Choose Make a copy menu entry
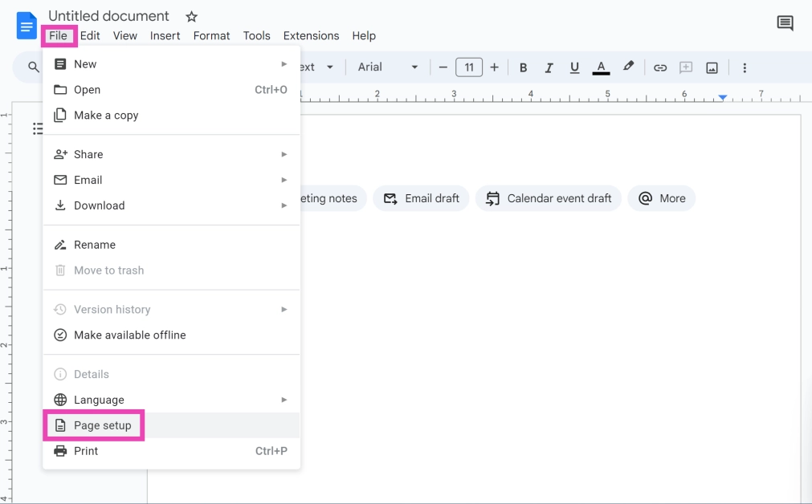Screen dimensions: 812x504 click(106, 116)
